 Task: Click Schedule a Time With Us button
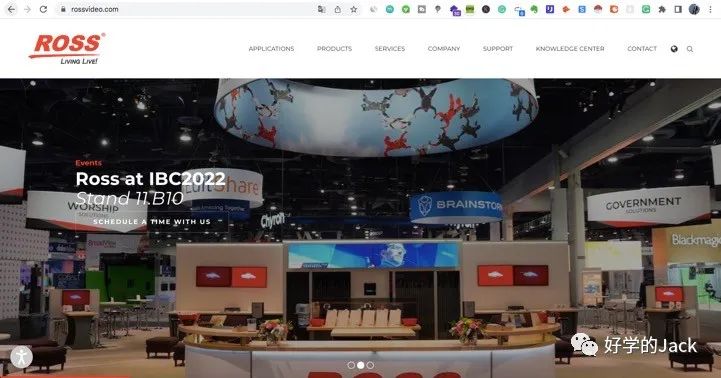[152, 222]
